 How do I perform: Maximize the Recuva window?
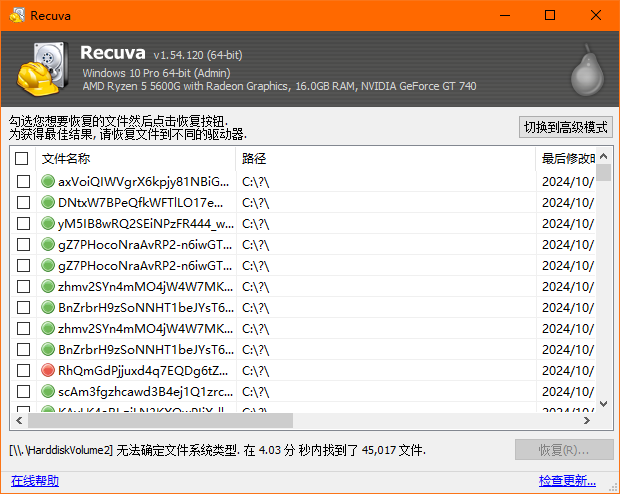pyautogui.click(x=550, y=15)
